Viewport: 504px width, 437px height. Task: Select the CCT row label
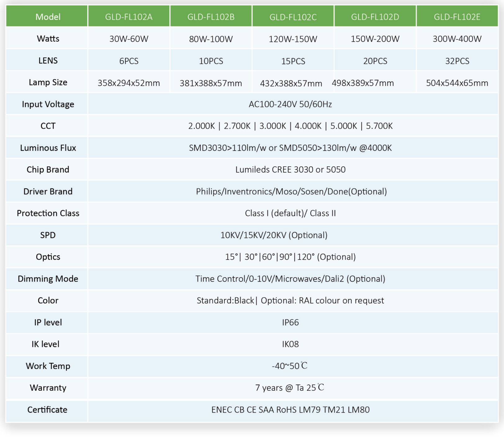pos(48,126)
